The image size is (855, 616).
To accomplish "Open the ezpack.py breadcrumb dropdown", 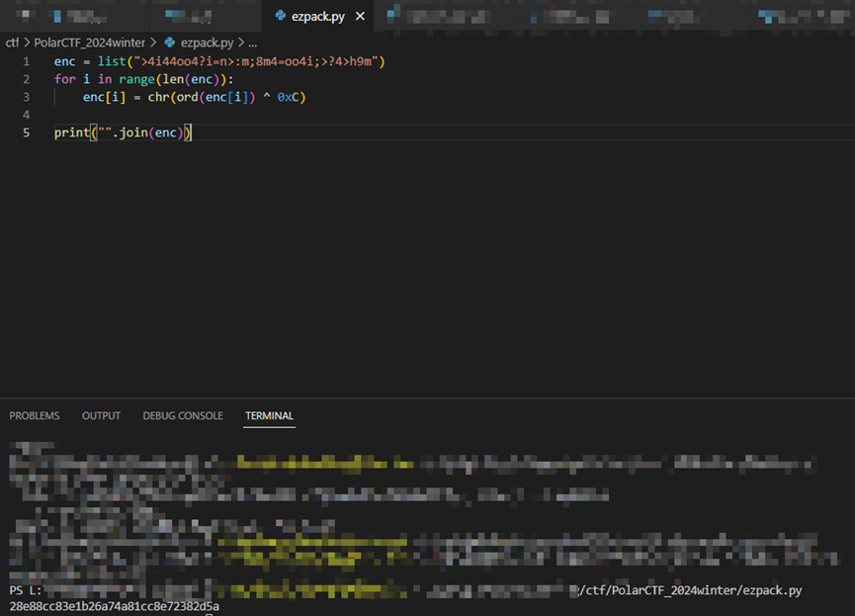I will tap(207, 44).
